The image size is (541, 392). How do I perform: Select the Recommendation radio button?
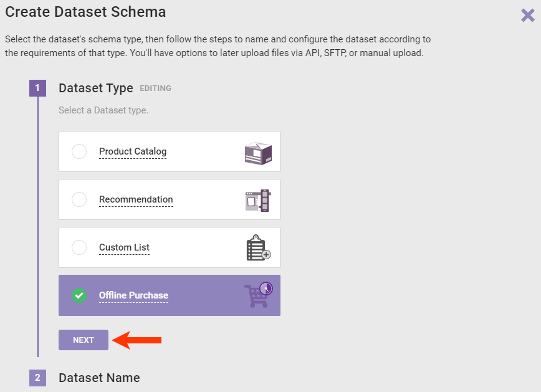[x=79, y=199]
